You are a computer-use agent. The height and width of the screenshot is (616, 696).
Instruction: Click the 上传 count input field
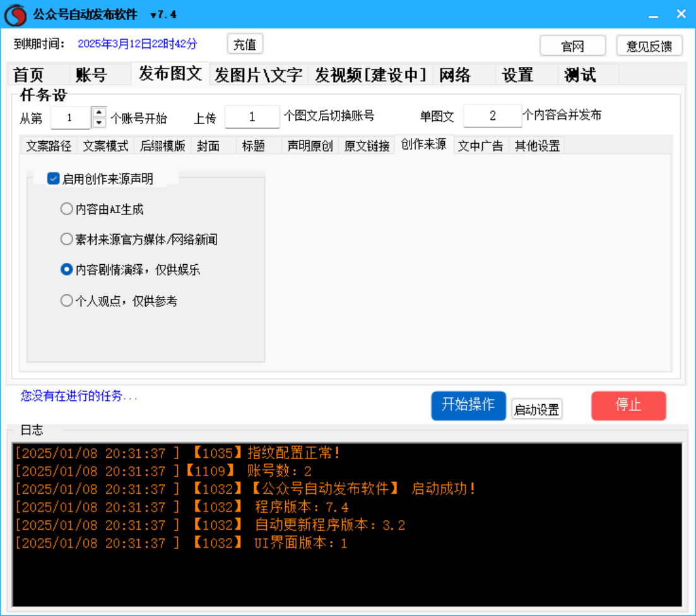[x=252, y=117]
